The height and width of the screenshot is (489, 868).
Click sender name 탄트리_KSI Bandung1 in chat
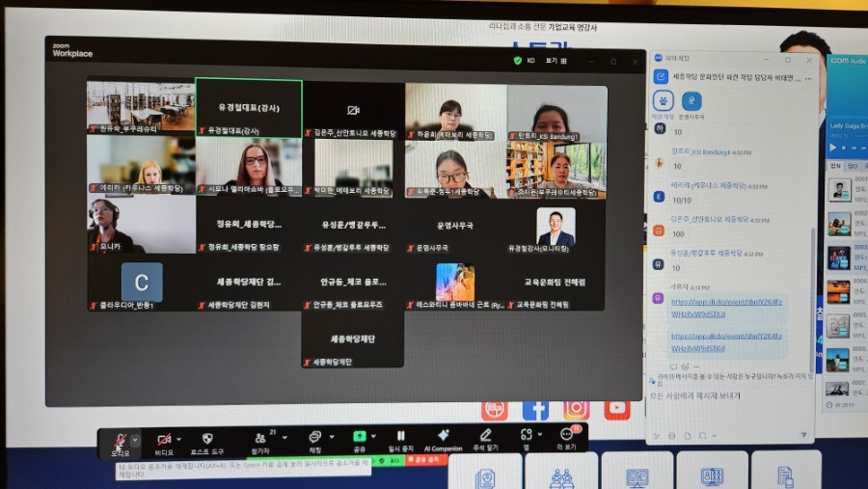[x=703, y=151]
